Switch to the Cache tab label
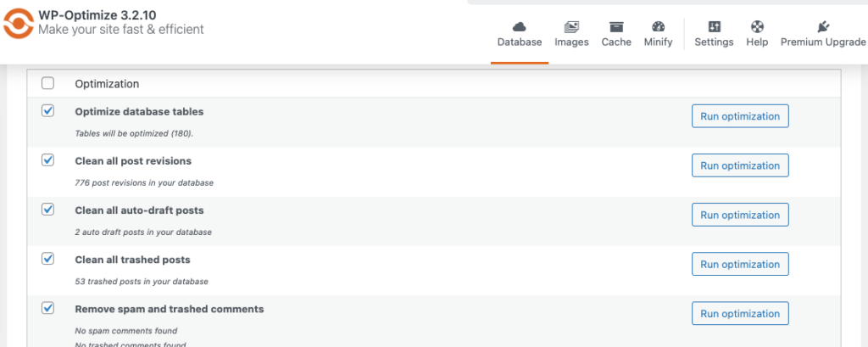The height and width of the screenshot is (347, 868). [616, 42]
